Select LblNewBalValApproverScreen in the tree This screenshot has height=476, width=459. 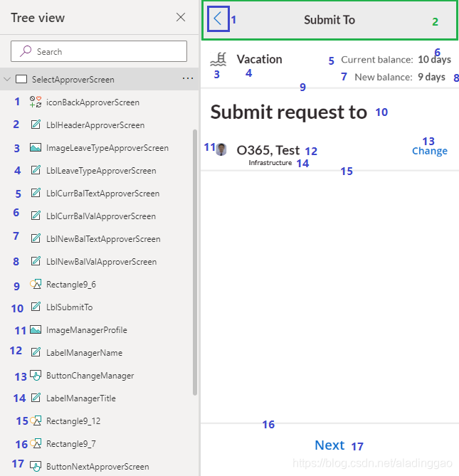pos(101,262)
